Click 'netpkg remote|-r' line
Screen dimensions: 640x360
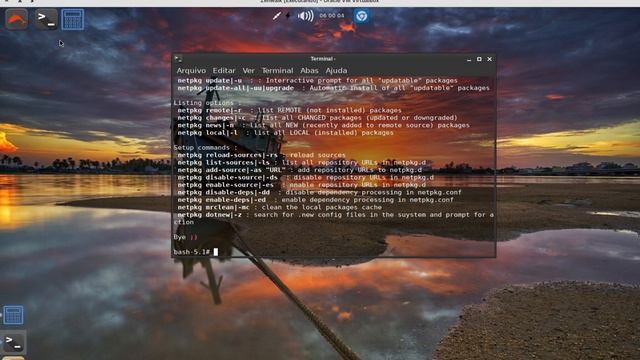pos(289,110)
